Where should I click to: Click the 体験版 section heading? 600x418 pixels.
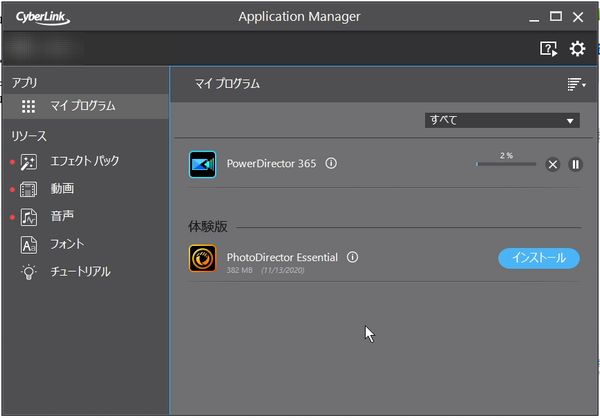tap(208, 227)
